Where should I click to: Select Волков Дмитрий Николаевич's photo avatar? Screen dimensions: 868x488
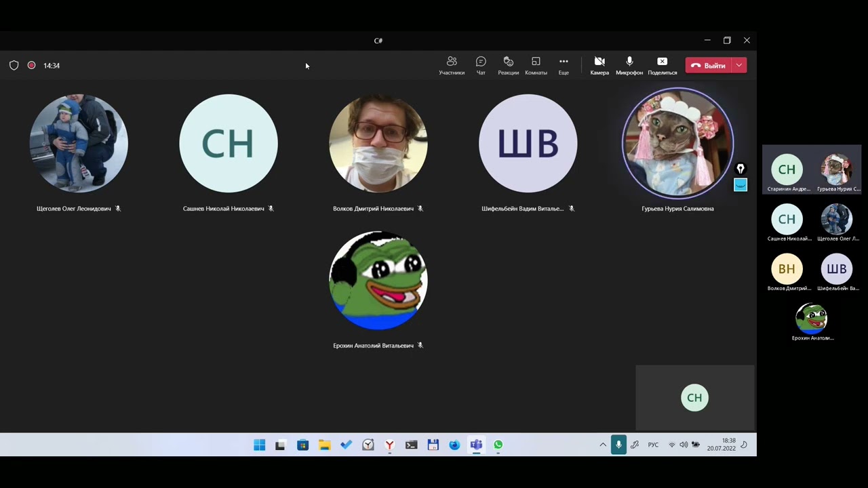pyautogui.click(x=378, y=144)
